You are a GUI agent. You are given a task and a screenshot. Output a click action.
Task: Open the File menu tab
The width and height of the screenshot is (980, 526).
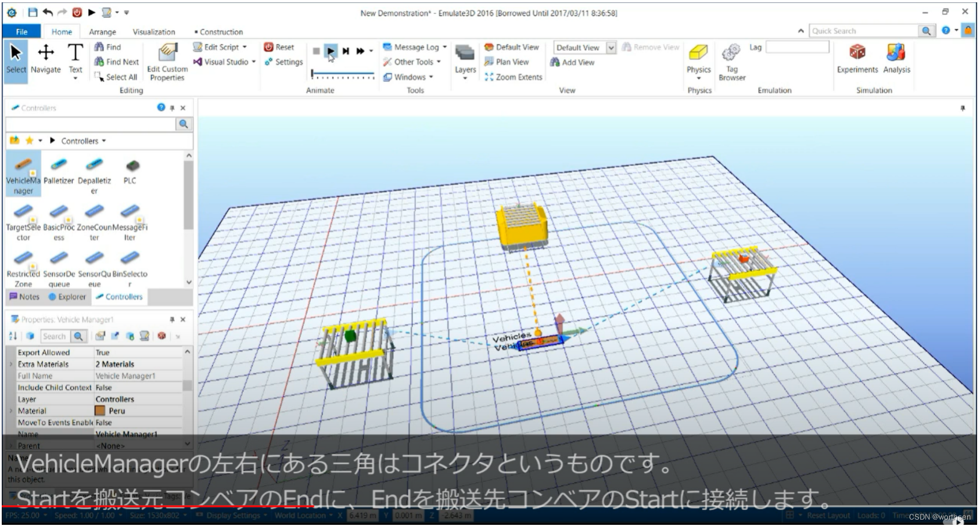coord(21,31)
